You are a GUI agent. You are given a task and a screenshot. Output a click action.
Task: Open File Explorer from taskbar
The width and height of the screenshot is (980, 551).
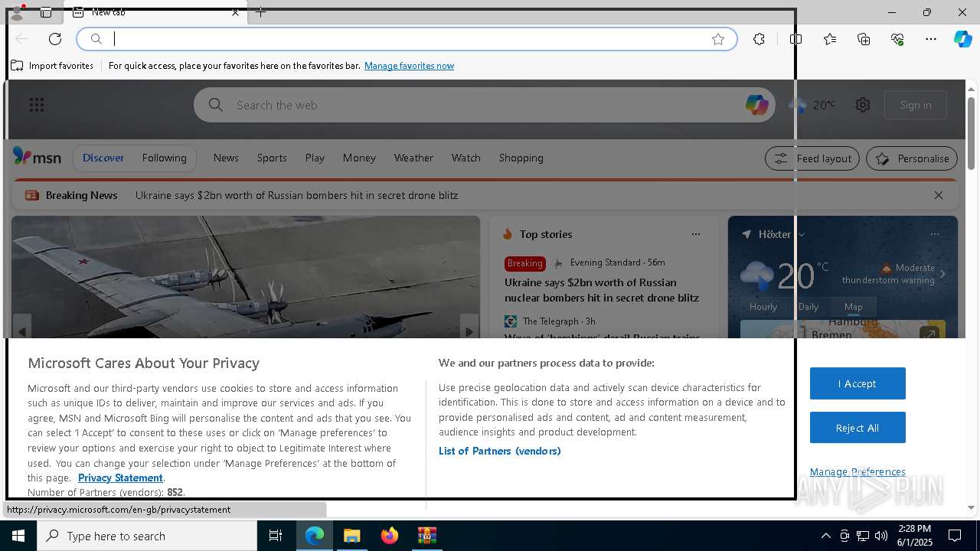click(352, 536)
